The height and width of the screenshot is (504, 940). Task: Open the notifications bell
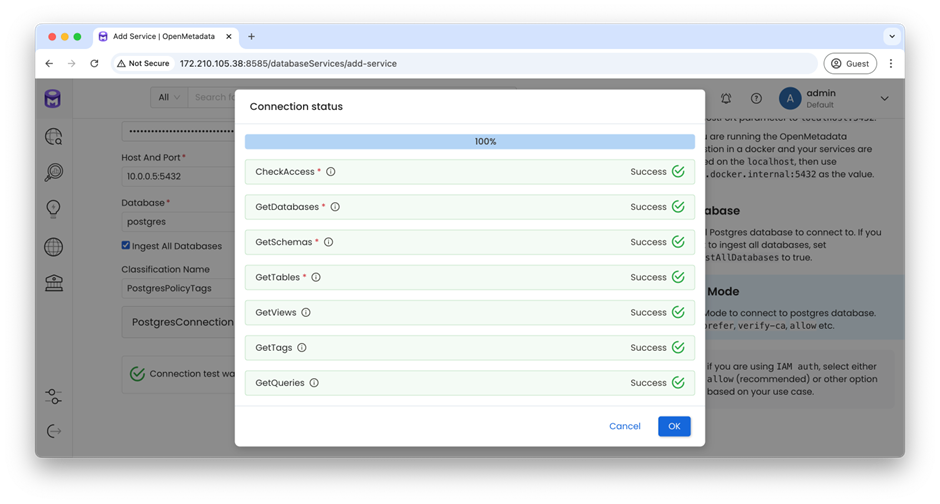click(x=726, y=98)
